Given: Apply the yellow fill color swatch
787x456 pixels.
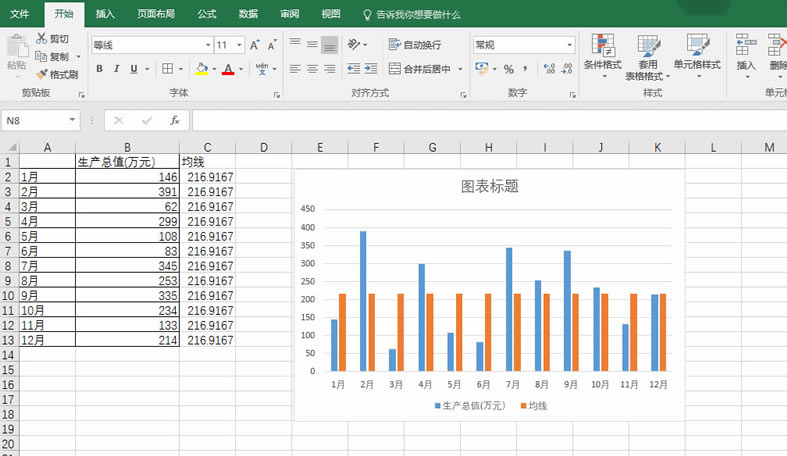Looking at the screenshot, I should (x=201, y=69).
